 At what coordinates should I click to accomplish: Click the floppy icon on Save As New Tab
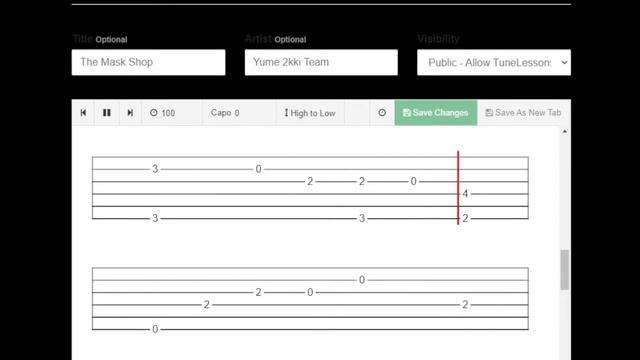[x=489, y=113]
